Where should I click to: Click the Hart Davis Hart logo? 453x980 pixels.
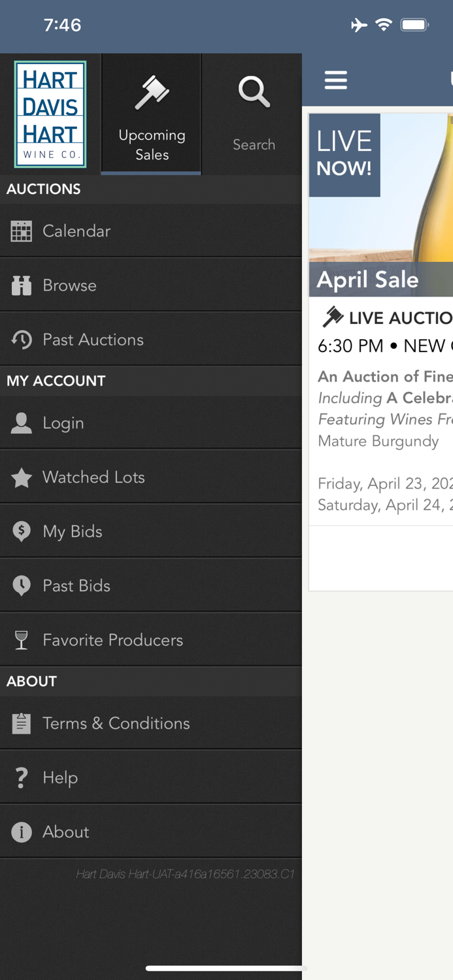pyautogui.click(x=50, y=114)
